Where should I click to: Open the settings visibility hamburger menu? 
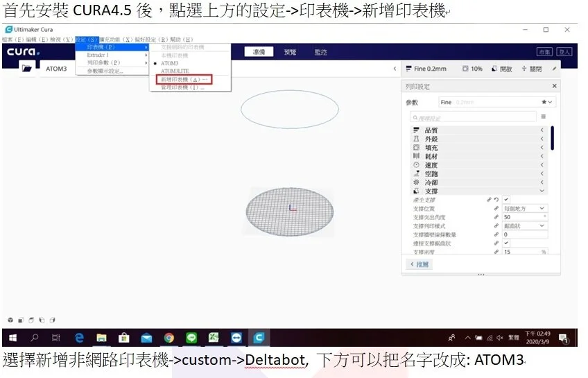click(x=544, y=117)
